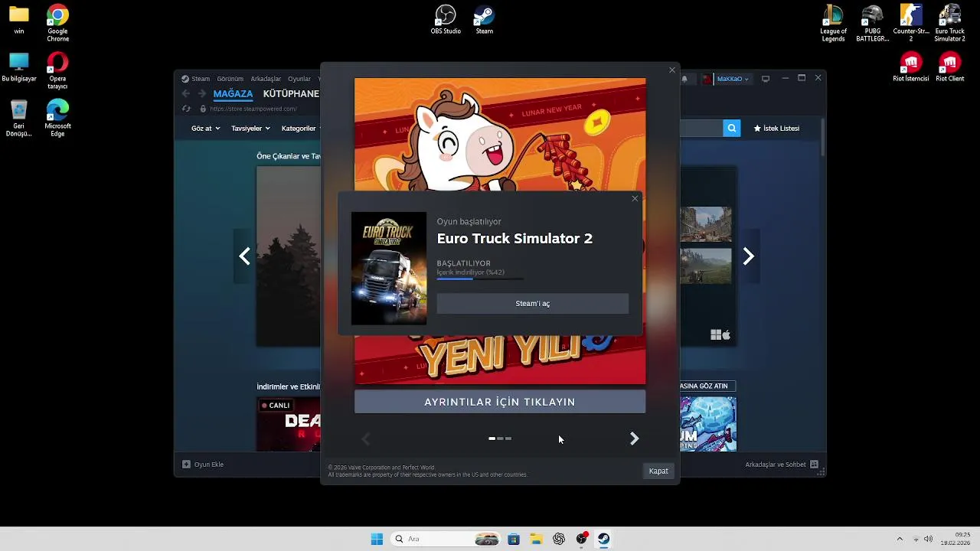The image size is (980, 551).
Task: Switch to the KÜTÜPHANE tab
Action: pyautogui.click(x=291, y=93)
